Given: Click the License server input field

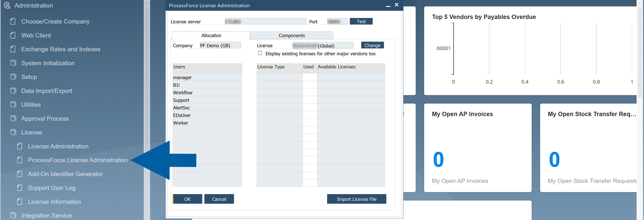Looking at the screenshot, I should (x=266, y=21).
